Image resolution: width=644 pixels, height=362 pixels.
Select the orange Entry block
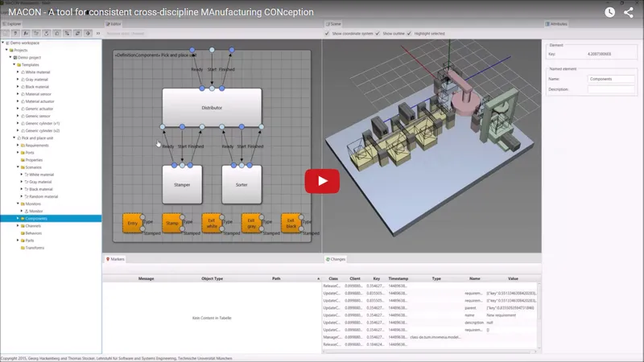(132, 224)
